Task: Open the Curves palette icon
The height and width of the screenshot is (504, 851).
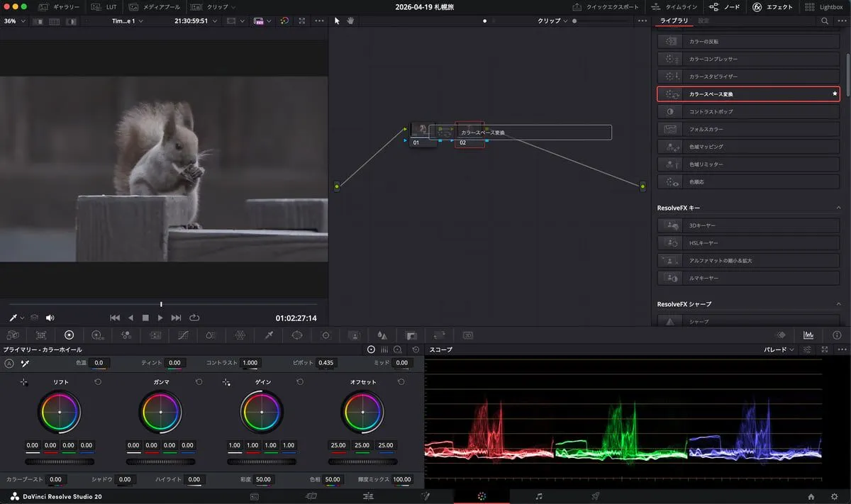Action: coord(183,335)
